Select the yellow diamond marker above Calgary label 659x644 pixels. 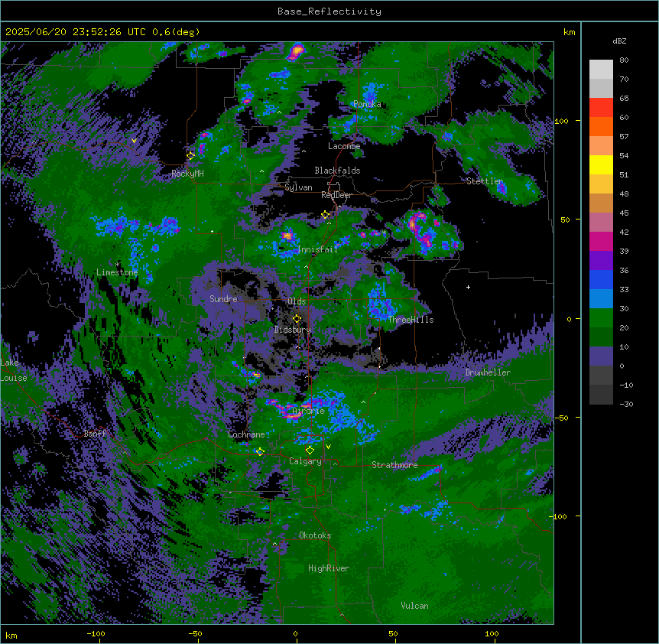pyautogui.click(x=310, y=450)
